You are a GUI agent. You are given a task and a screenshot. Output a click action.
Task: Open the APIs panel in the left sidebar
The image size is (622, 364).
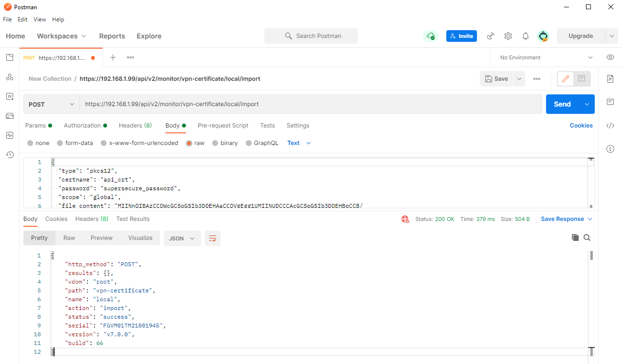(9, 77)
